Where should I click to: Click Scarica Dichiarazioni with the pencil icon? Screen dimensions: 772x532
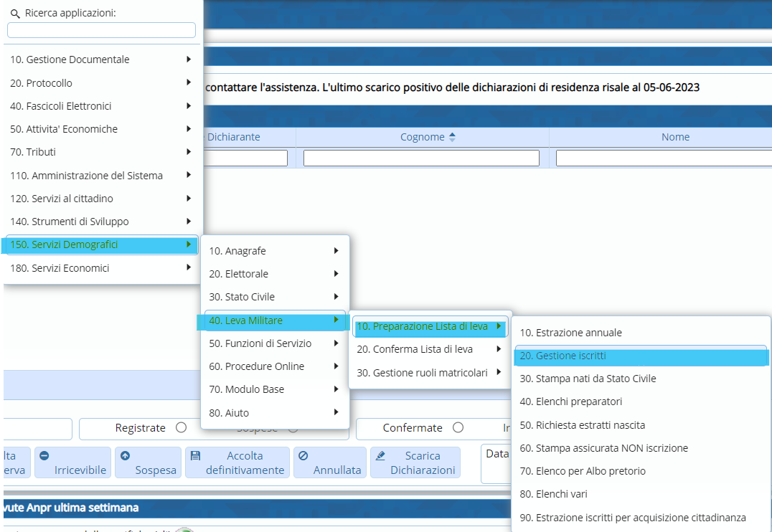pyautogui.click(x=415, y=462)
